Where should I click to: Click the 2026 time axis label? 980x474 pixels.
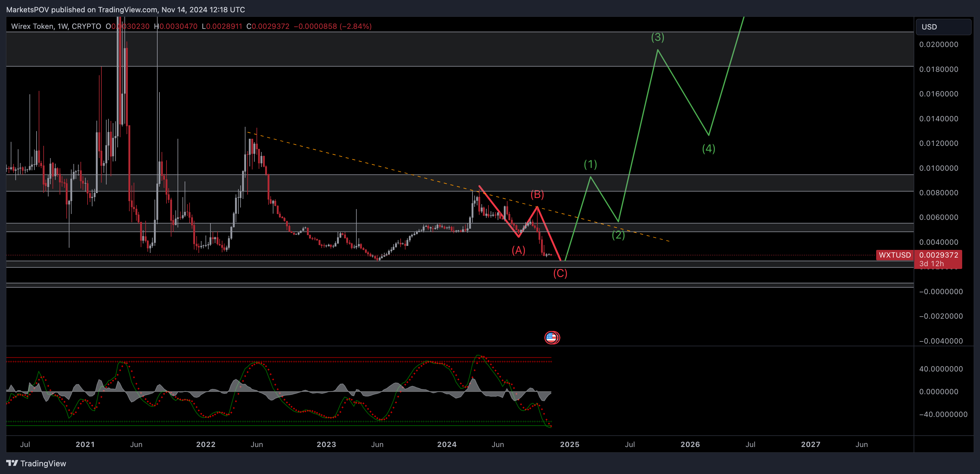[x=690, y=444]
